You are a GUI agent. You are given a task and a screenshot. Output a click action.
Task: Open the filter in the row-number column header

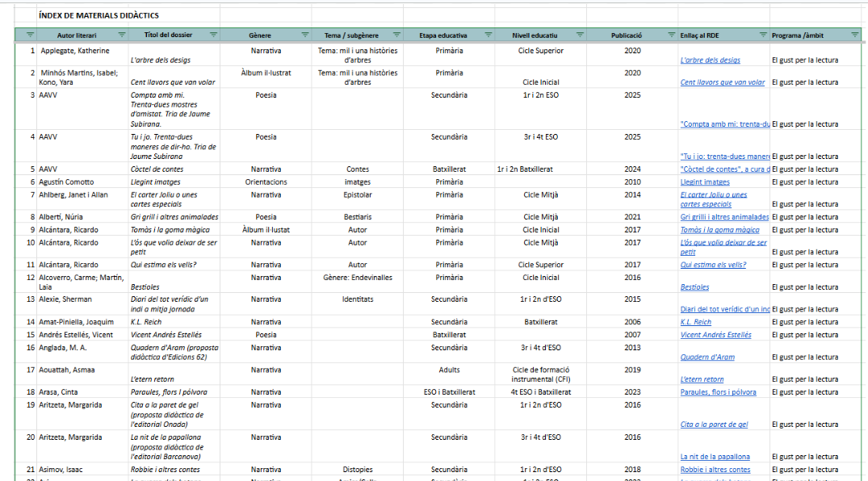tap(30, 35)
